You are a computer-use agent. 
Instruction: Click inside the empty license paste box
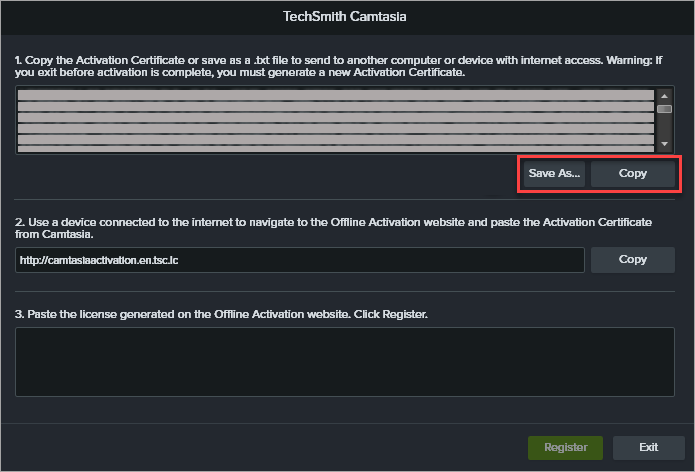(x=345, y=360)
